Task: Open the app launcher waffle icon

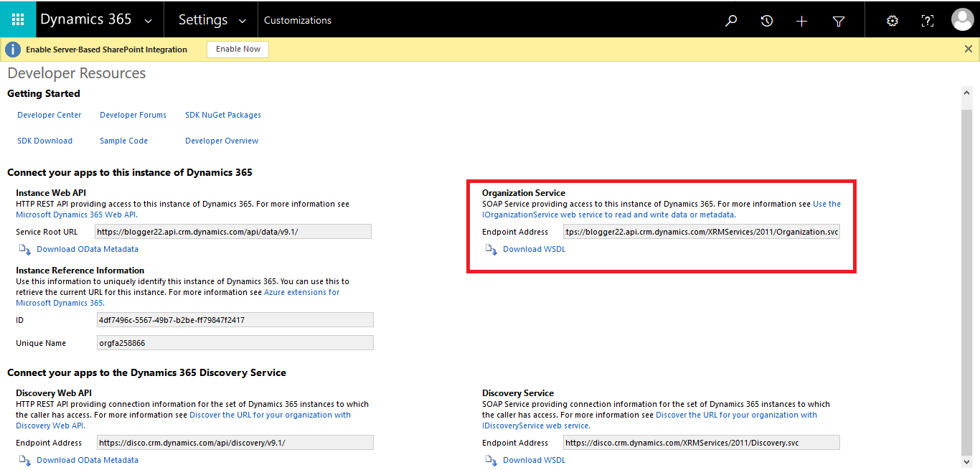Action: [x=18, y=20]
